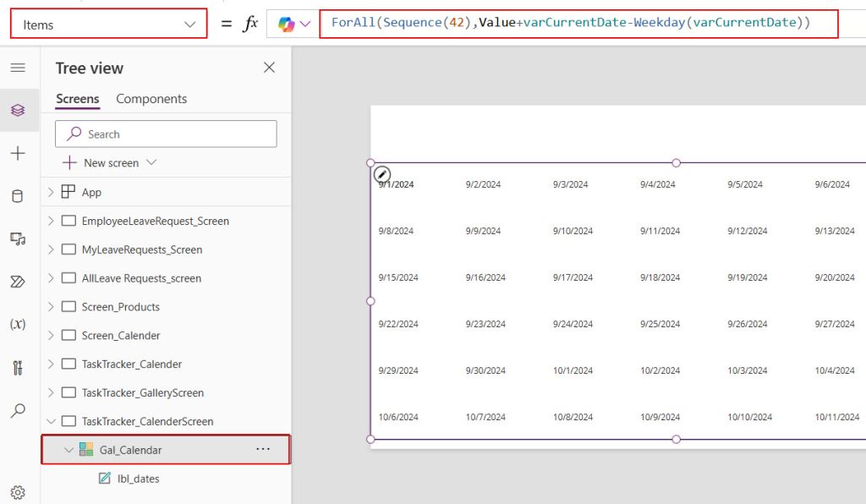Open the Data cylinder icon
This screenshot has width=866, height=504.
(18, 196)
